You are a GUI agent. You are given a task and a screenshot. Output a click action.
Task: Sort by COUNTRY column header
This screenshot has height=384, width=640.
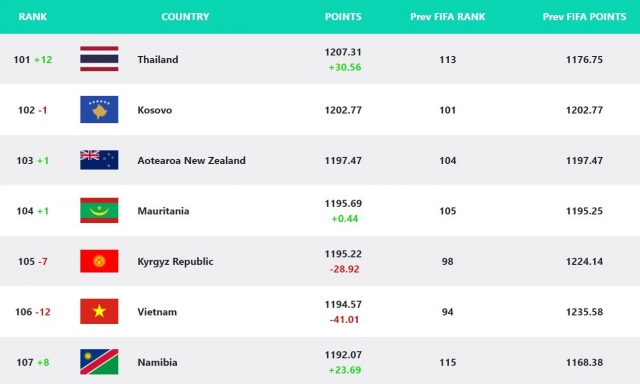pos(185,17)
